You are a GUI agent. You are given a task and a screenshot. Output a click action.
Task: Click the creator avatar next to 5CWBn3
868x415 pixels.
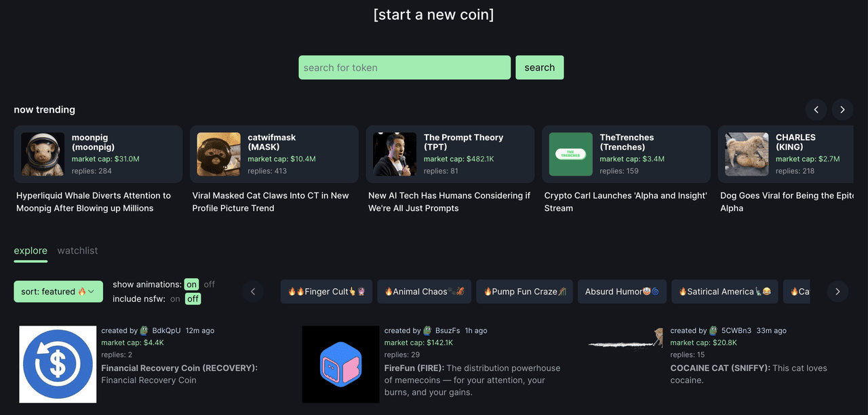coord(713,331)
